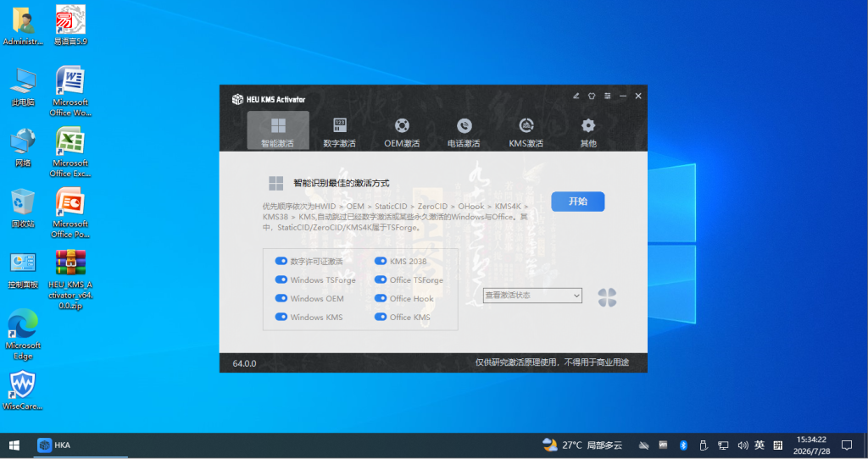Click the pencil edit icon in title bar

(x=576, y=96)
